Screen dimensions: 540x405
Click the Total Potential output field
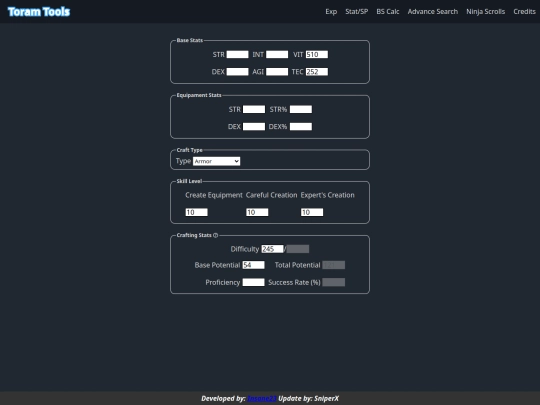334,265
